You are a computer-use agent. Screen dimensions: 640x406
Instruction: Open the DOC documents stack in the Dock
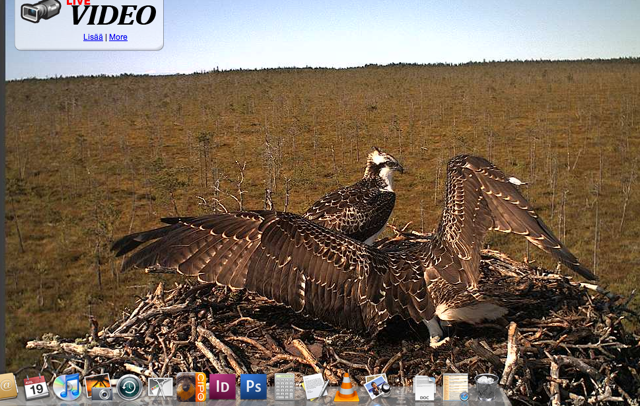tap(424, 388)
